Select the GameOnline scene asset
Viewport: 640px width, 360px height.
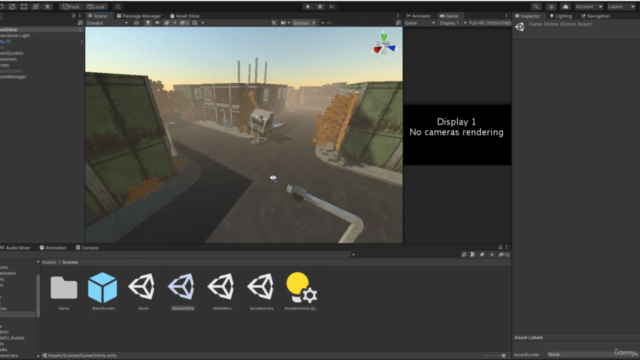(x=182, y=292)
